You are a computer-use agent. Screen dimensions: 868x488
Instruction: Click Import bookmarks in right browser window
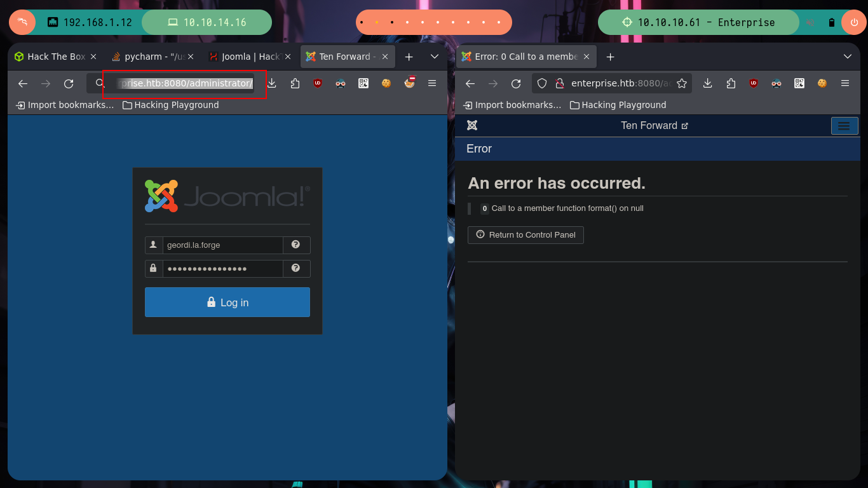(x=513, y=105)
